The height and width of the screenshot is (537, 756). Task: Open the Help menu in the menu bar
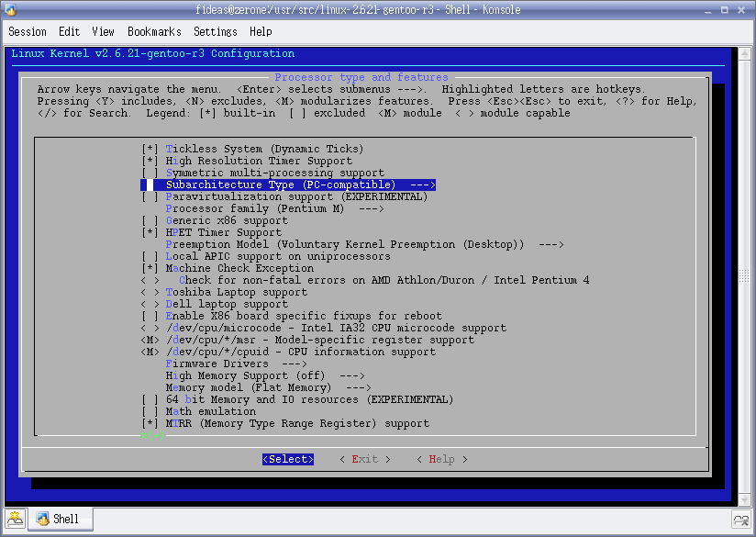pos(261,32)
